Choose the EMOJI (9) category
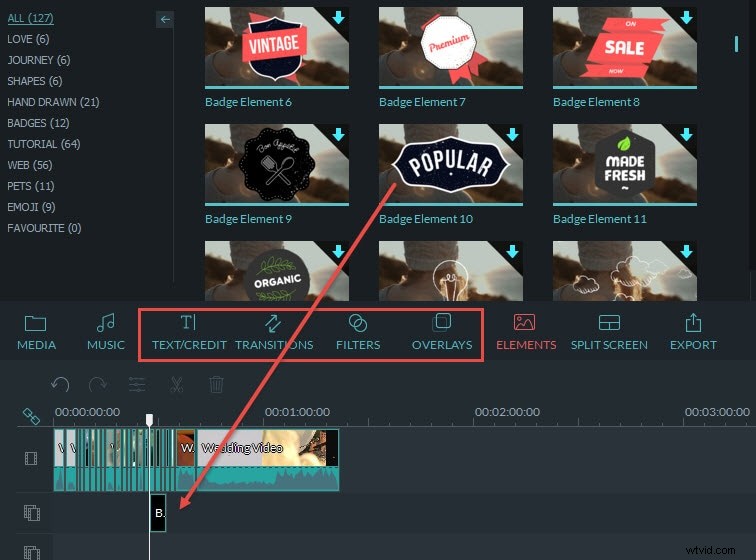The width and height of the screenshot is (756, 560). point(32,207)
